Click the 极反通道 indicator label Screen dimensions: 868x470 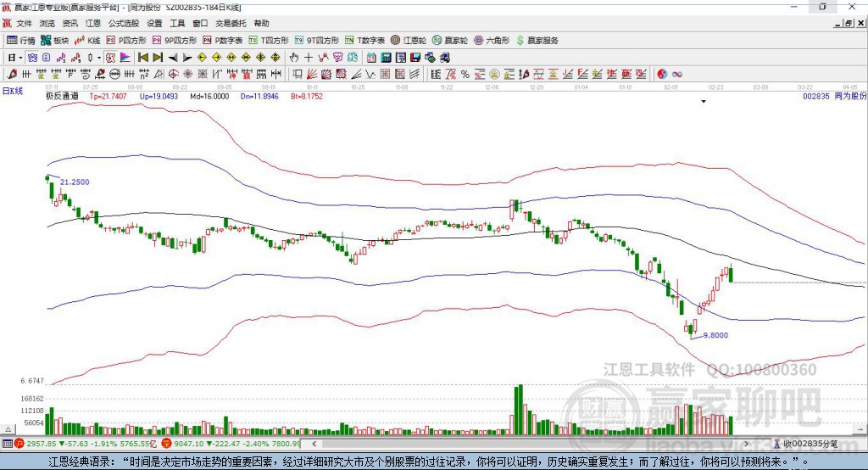(x=62, y=96)
